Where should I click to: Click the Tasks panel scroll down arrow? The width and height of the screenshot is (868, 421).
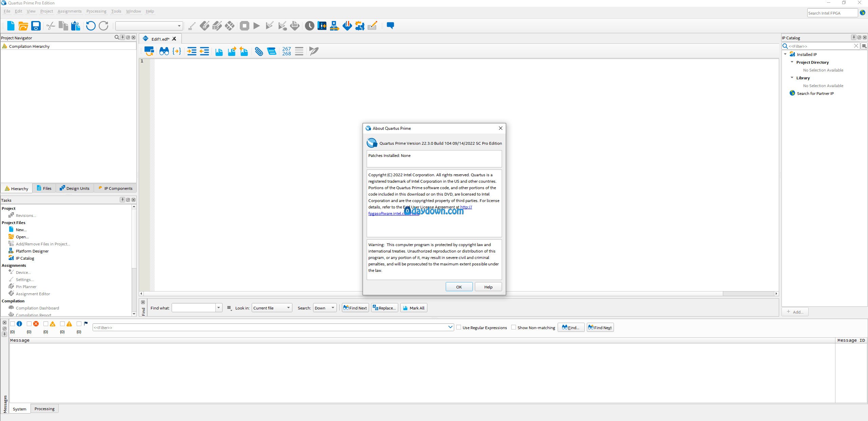coord(134,314)
